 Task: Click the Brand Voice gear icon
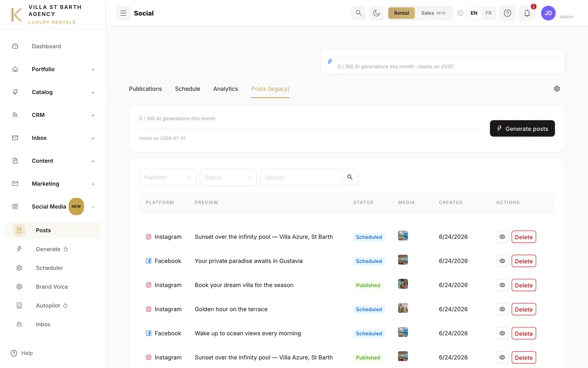click(19, 287)
